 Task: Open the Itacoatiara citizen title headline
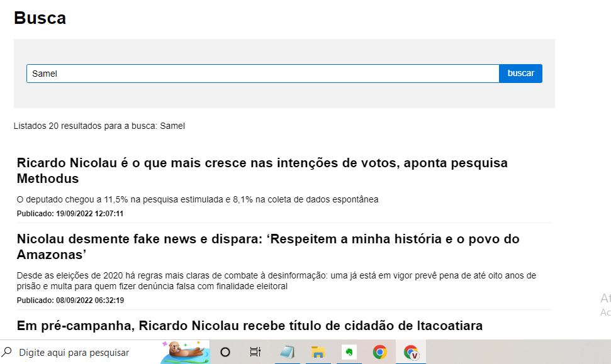pos(250,326)
